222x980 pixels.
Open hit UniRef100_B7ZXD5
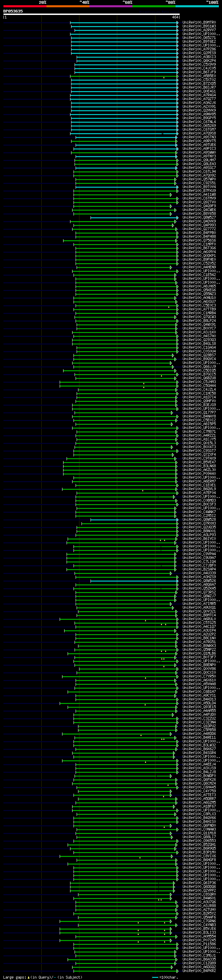point(199,84)
